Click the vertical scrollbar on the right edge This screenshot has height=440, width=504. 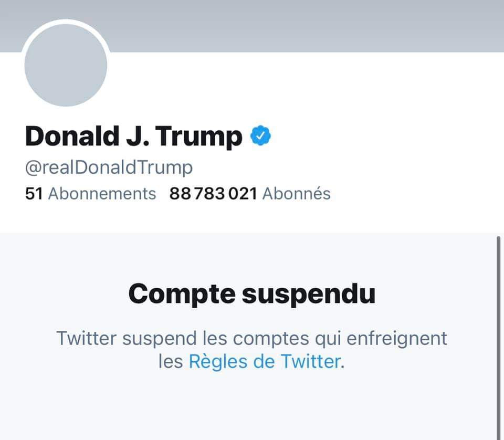tap(498, 336)
